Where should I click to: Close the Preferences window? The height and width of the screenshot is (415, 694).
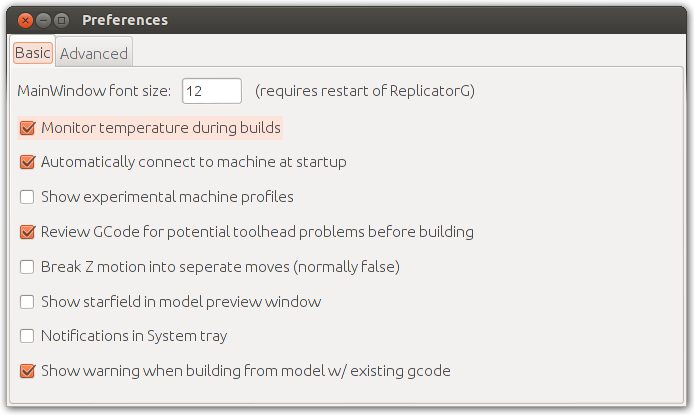point(25,20)
